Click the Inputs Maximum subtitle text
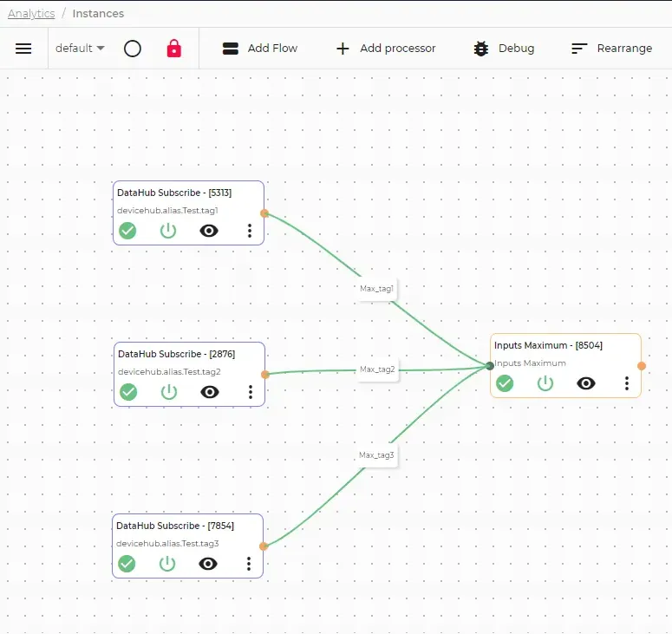The image size is (672, 634). point(530,363)
